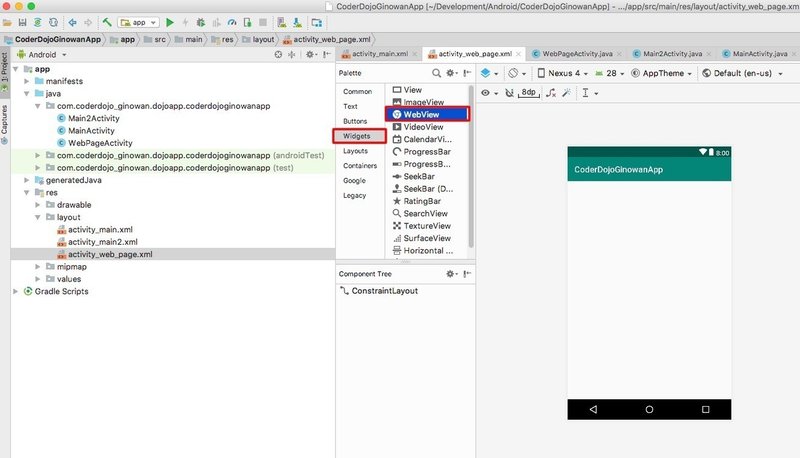Toggle autoconnect magnet icon

[509, 93]
